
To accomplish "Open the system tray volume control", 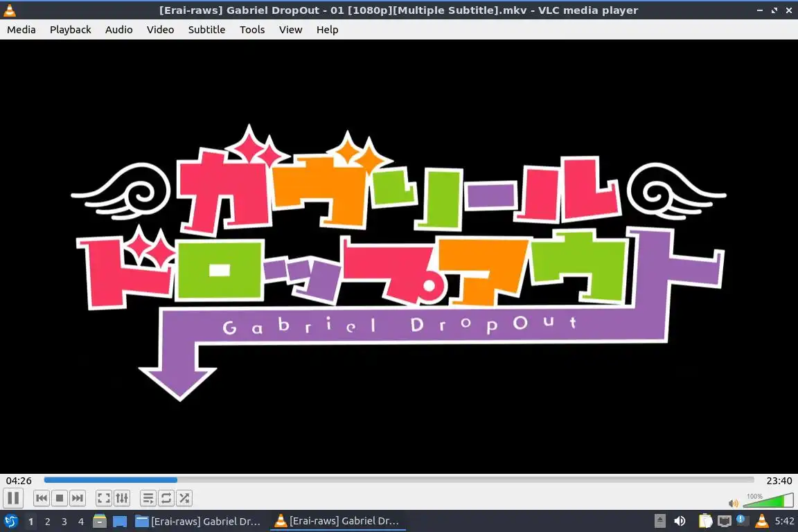I will pyautogui.click(x=680, y=521).
